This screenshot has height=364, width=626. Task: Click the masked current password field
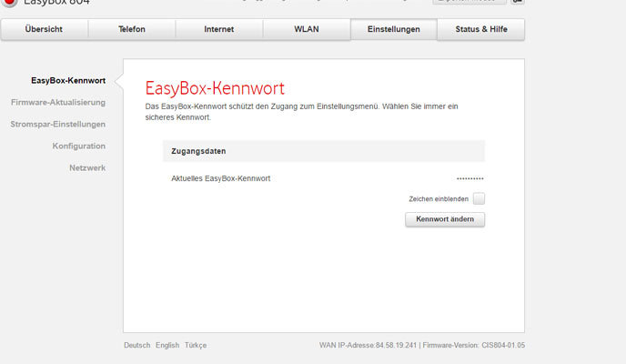pyautogui.click(x=469, y=178)
